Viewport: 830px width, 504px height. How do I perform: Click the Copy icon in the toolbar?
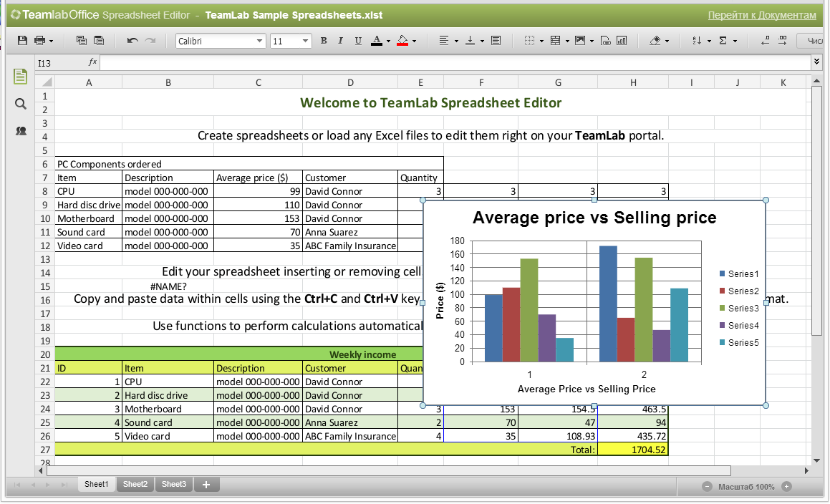[81, 41]
